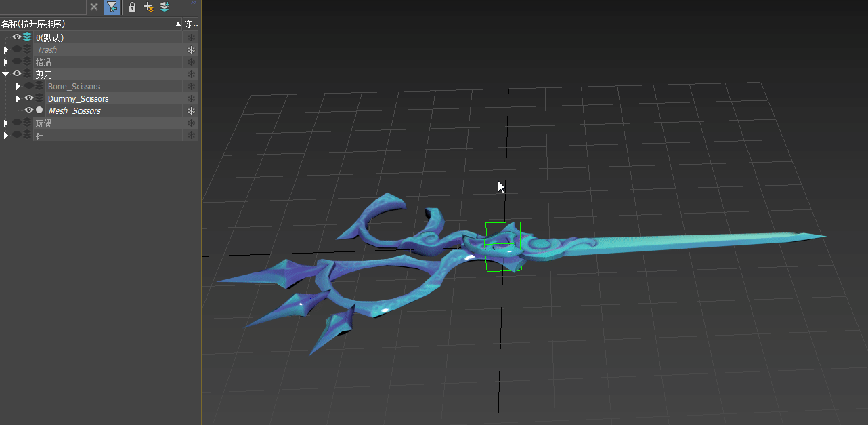Click the clear search X icon

[94, 7]
